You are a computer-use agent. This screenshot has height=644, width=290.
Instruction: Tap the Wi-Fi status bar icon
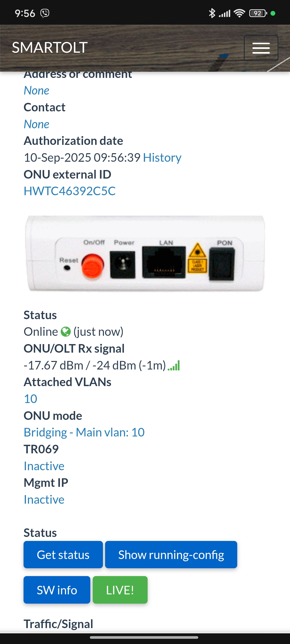239,13
